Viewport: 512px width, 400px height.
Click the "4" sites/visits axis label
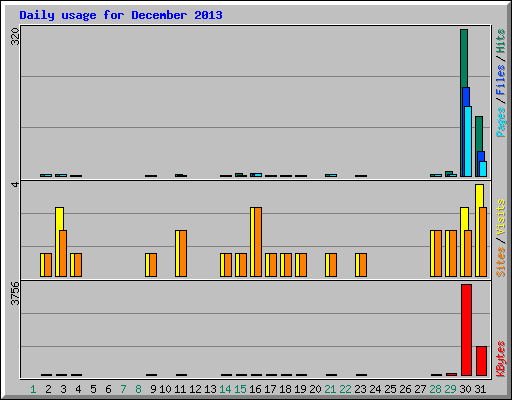point(15,184)
